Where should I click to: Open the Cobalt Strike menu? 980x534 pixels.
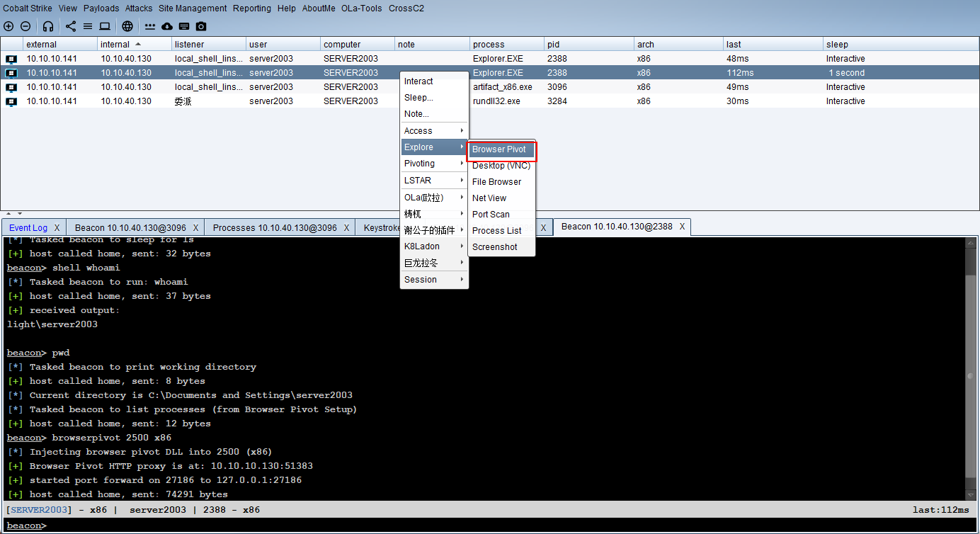tap(28, 8)
